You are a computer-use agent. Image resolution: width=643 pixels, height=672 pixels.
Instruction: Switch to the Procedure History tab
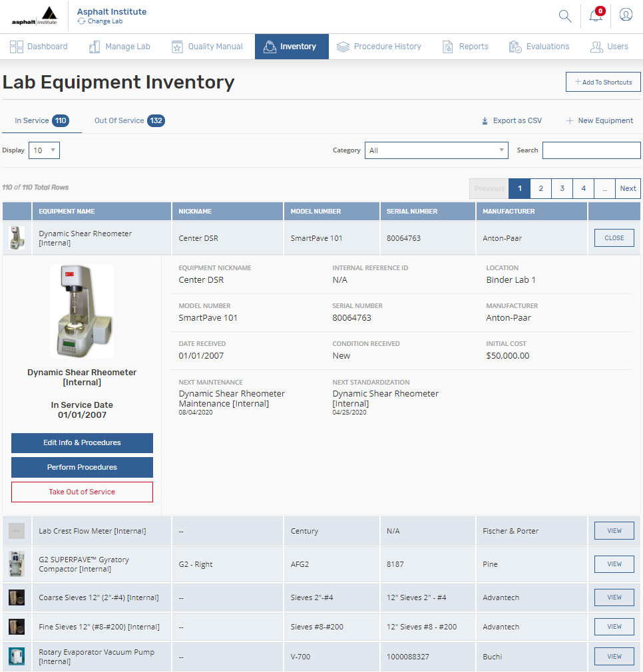(x=379, y=47)
